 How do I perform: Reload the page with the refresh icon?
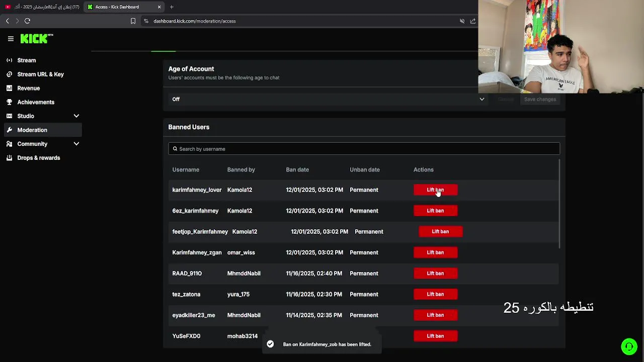(x=28, y=21)
